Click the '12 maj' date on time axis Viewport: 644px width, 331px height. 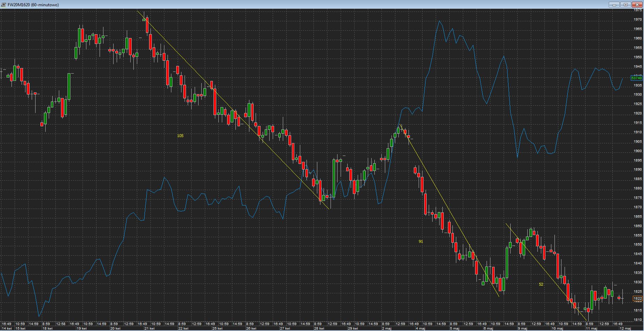pos(625,328)
